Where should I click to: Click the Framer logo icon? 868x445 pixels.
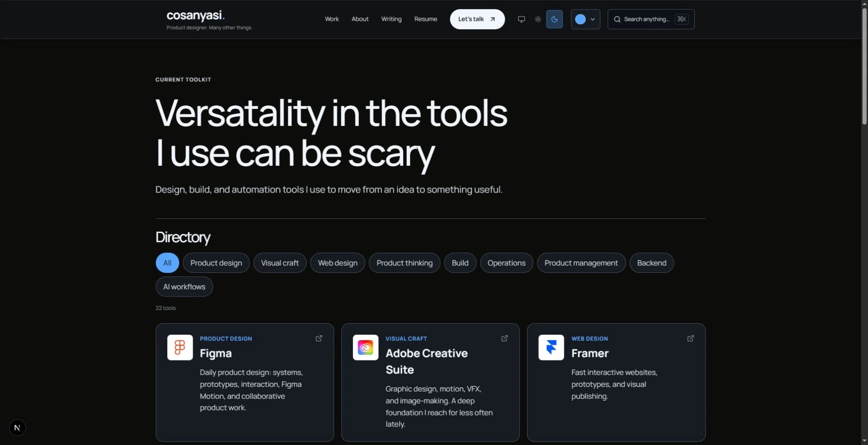pos(551,347)
